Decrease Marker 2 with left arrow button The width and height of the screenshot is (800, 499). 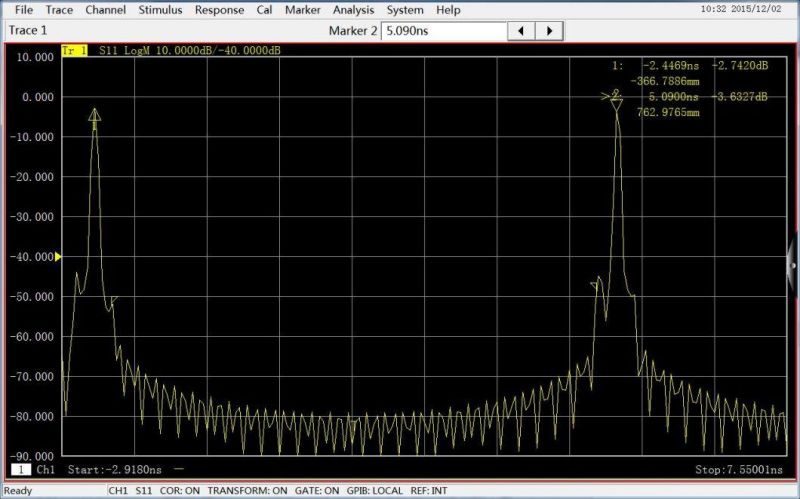(x=521, y=31)
